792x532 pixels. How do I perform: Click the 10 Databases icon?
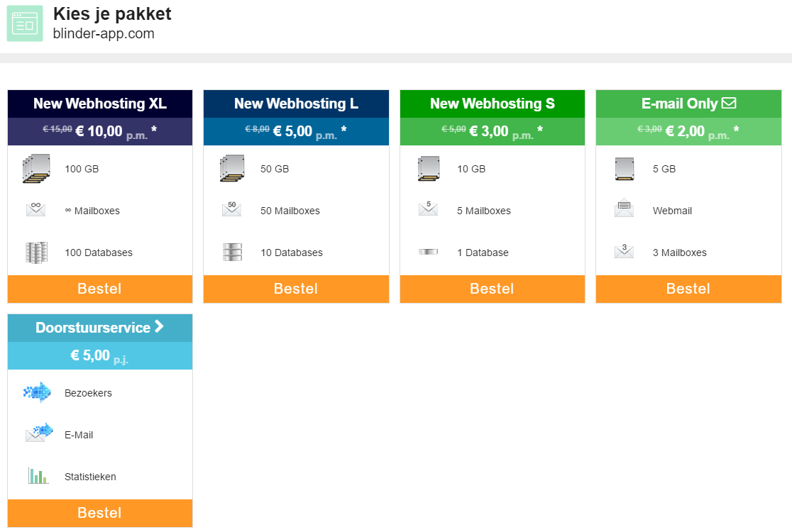(x=232, y=253)
